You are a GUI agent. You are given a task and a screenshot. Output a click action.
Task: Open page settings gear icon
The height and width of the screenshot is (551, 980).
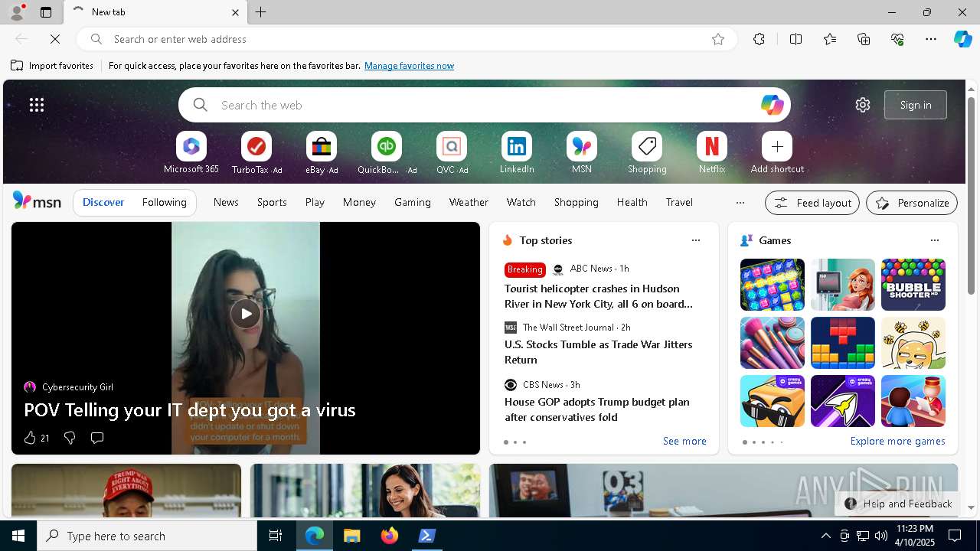(x=863, y=105)
